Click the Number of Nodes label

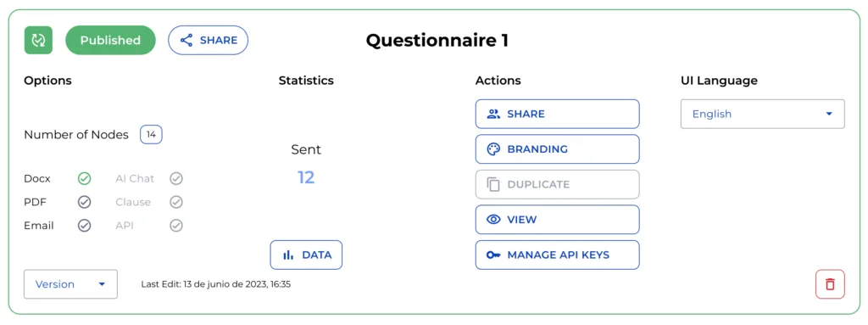(x=76, y=135)
